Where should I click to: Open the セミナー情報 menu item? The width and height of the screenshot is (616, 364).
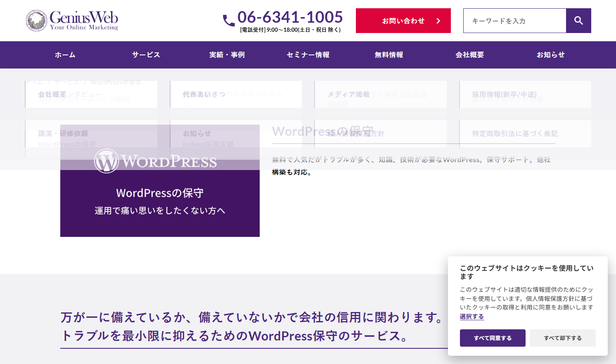click(x=308, y=55)
